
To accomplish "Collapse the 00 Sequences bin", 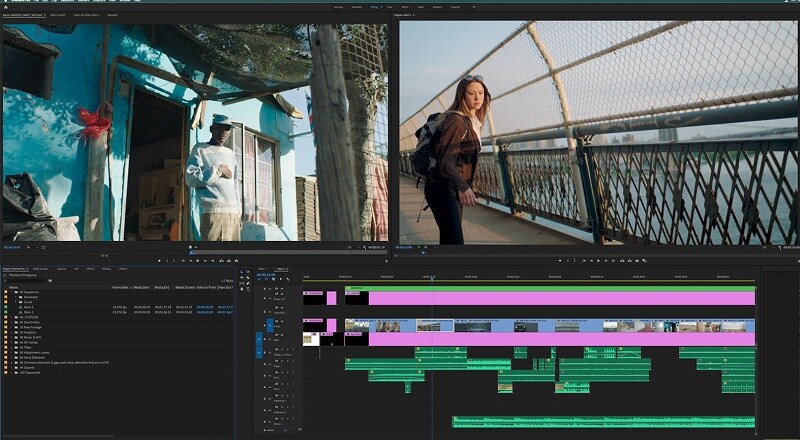I will coord(11,292).
